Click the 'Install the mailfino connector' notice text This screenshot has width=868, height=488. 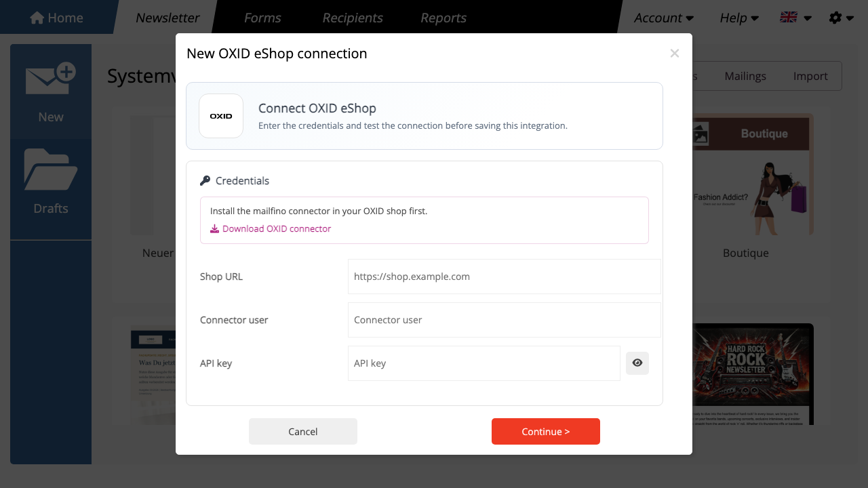pyautogui.click(x=319, y=211)
